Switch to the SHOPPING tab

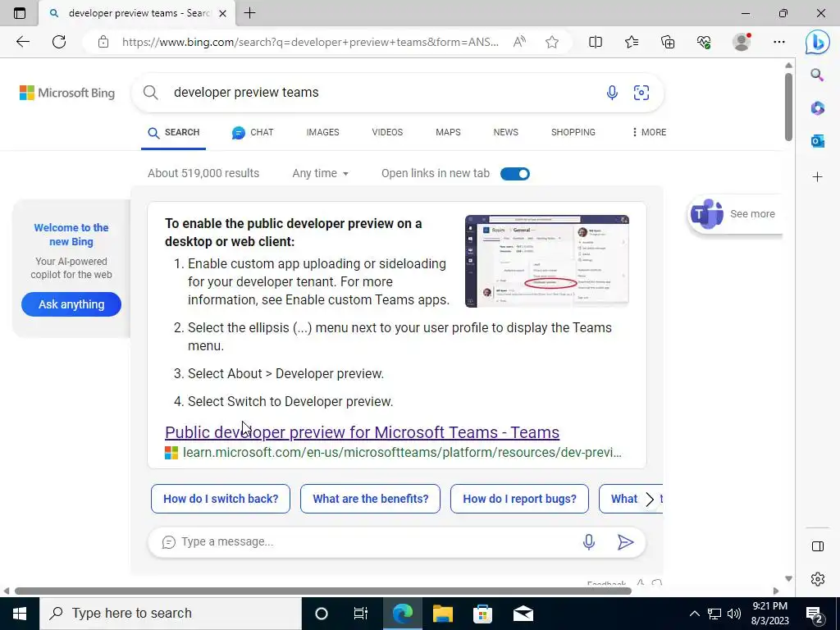[x=573, y=132]
